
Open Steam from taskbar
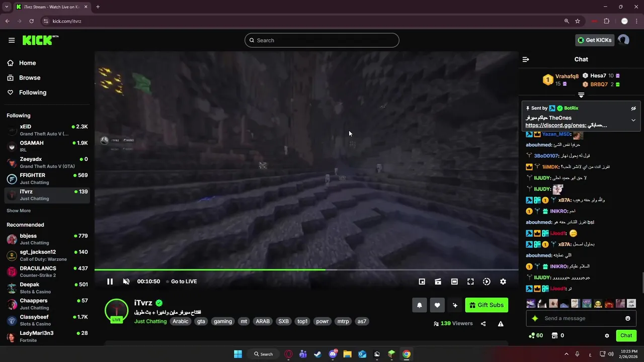click(317, 354)
